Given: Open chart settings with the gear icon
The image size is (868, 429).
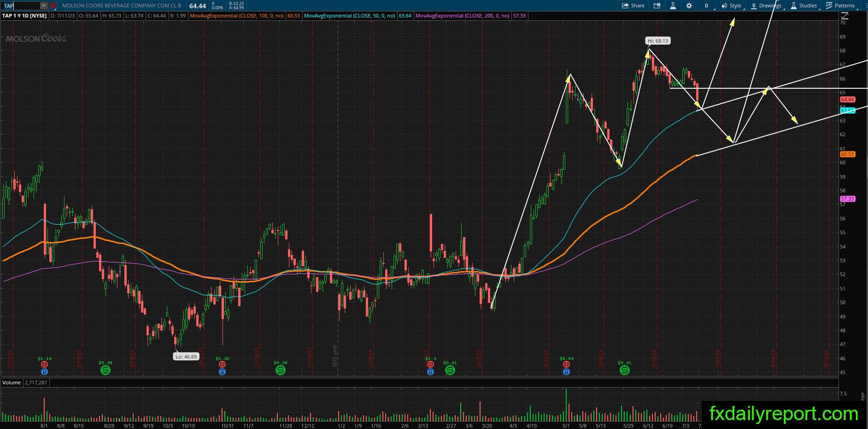Looking at the screenshot, I should (x=689, y=6).
